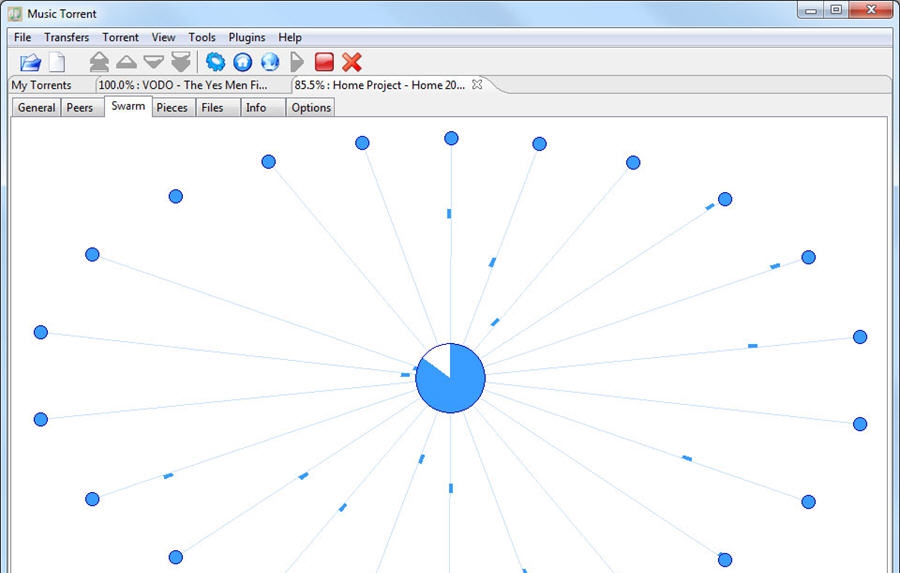Switch to the Pieces tab
900x573 pixels.
click(x=172, y=108)
